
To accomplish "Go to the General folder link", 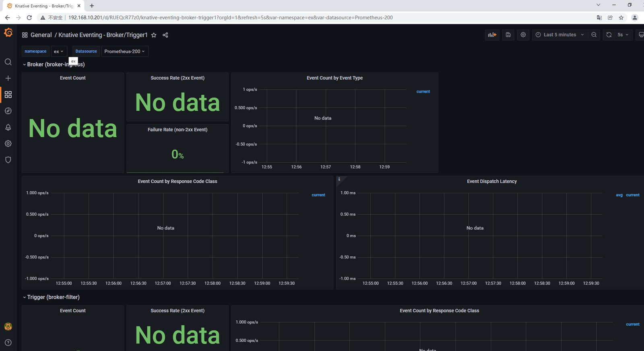I will (41, 35).
